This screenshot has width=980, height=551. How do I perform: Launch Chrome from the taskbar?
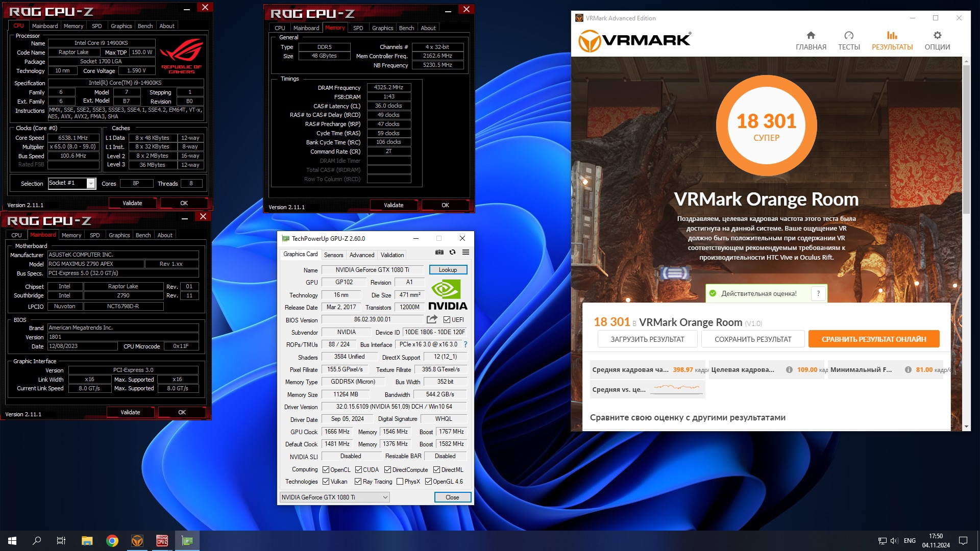point(112,541)
